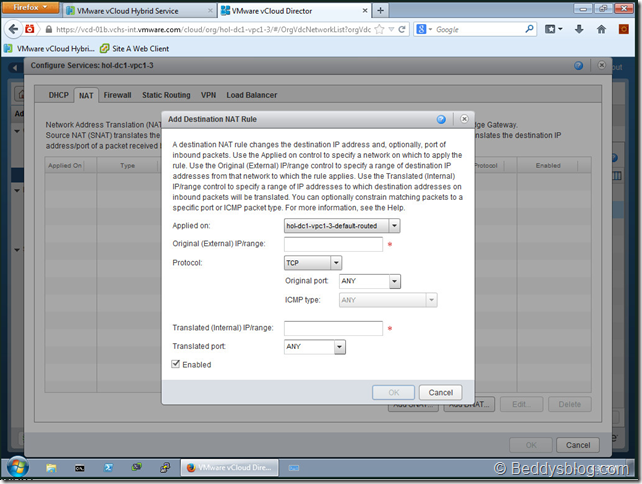Reload page with the refresh icon

tap(402, 29)
